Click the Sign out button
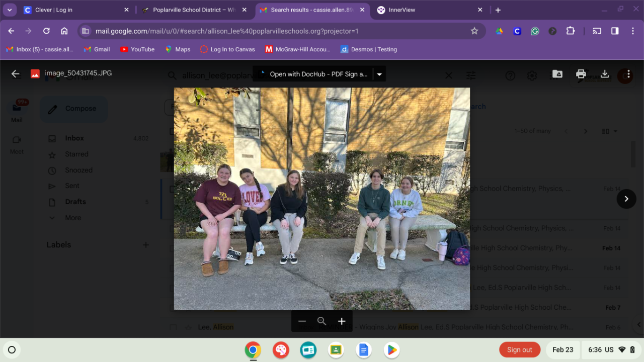This screenshot has height=362, width=644. coord(520,350)
